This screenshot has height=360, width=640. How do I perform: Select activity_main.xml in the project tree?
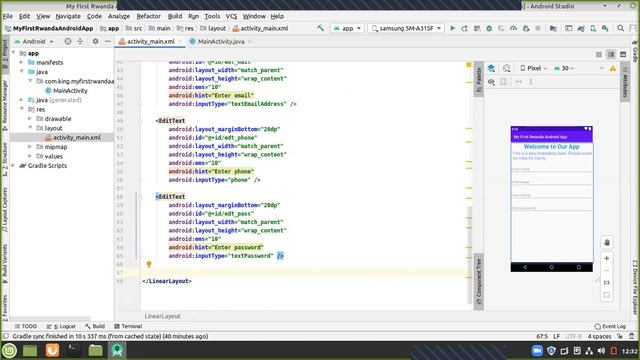pos(76,138)
